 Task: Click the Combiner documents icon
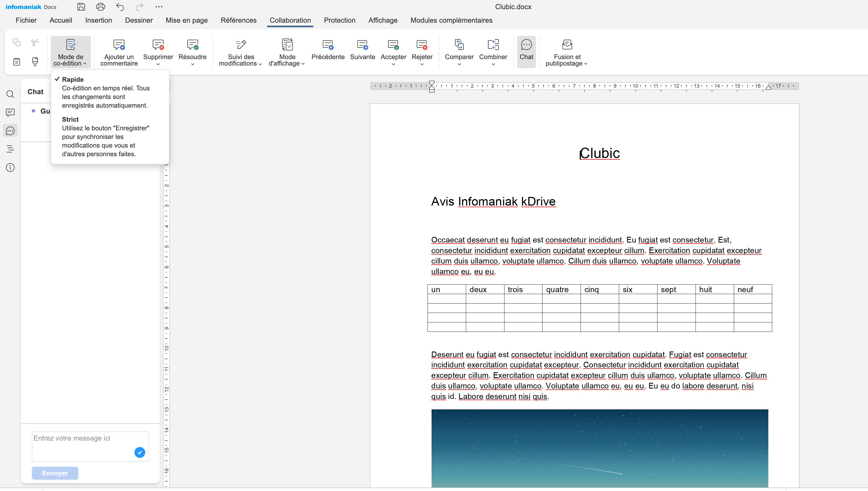coord(493,45)
